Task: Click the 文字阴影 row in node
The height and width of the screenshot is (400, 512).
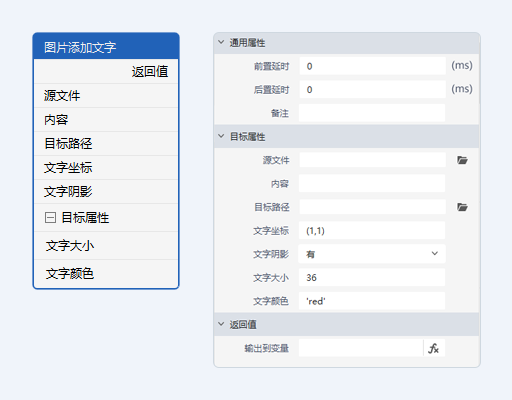Action: coord(106,192)
